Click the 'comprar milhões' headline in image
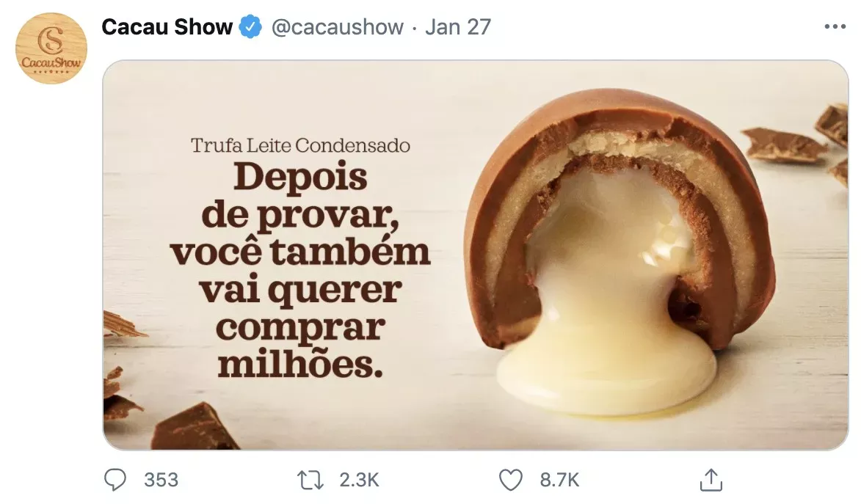Screen dimensions: 861x504 tap(300, 346)
